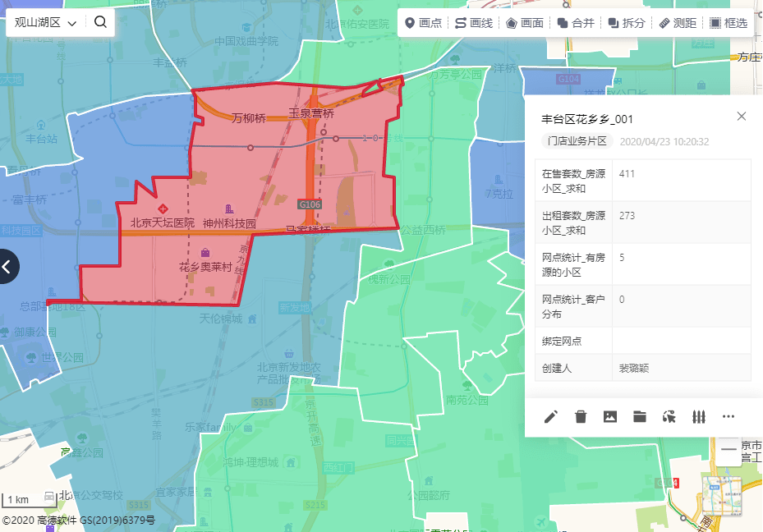Click the pencil edit icon
The width and height of the screenshot is (763, 532).
[551, 417]
